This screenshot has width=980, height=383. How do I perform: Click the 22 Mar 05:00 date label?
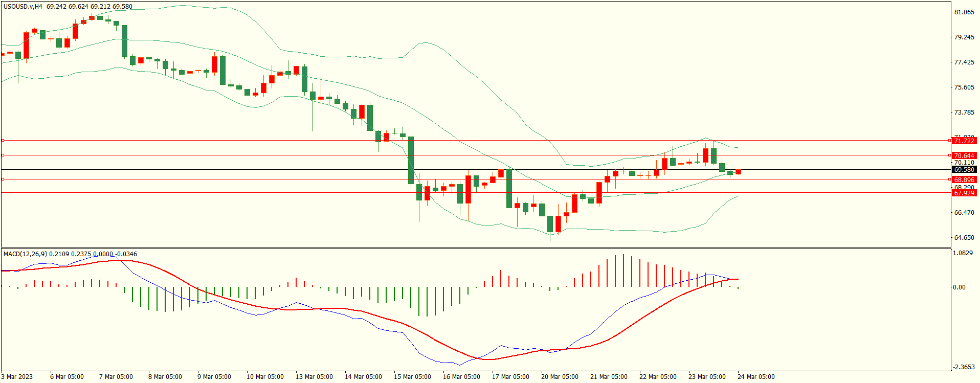(658, 377)
